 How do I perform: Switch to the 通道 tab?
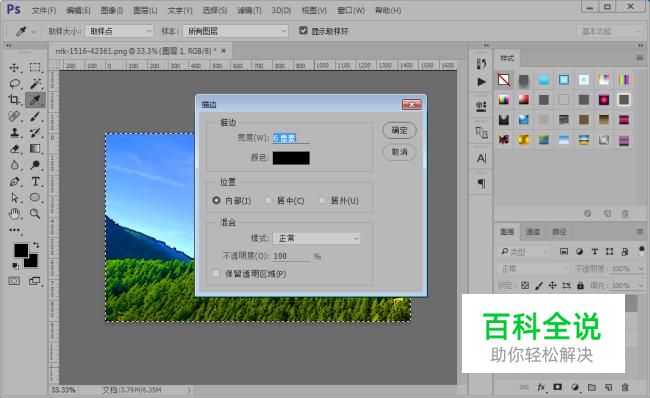pyautogui.click(x=533, y=231)
